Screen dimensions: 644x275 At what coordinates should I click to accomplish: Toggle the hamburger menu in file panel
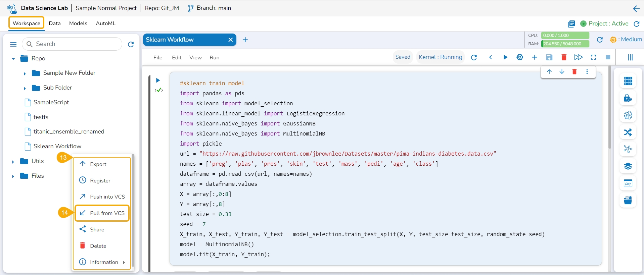[x=13, y=44]
